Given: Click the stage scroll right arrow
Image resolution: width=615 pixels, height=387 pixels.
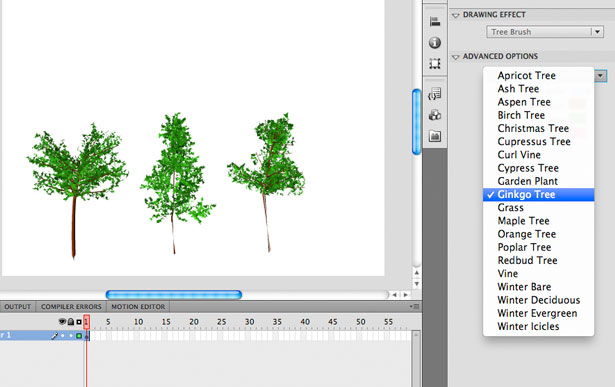Looking at the screenshot, I should 406,294.
